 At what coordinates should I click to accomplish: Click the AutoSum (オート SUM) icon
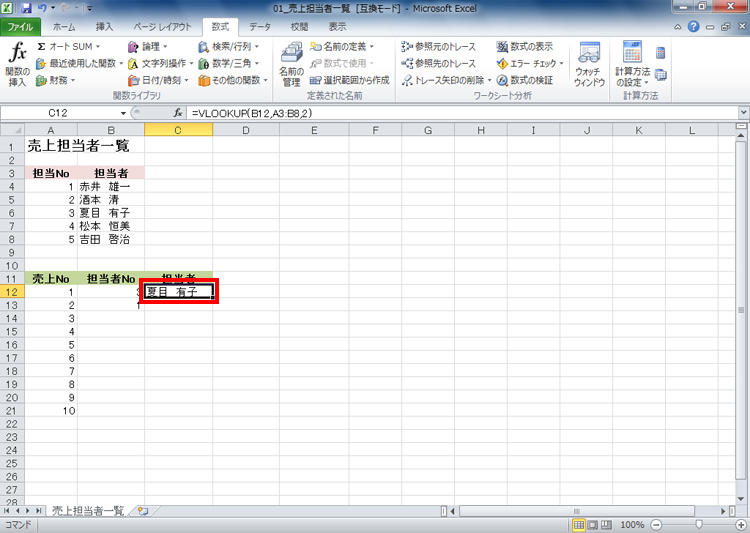pyautogui.click(x=42, y=46)
